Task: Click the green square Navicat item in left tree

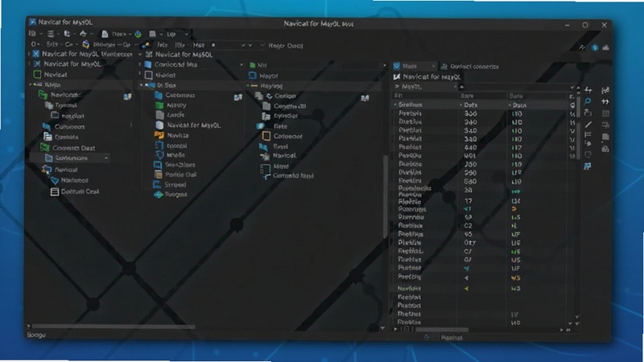Action: click(x=37, y=74)
